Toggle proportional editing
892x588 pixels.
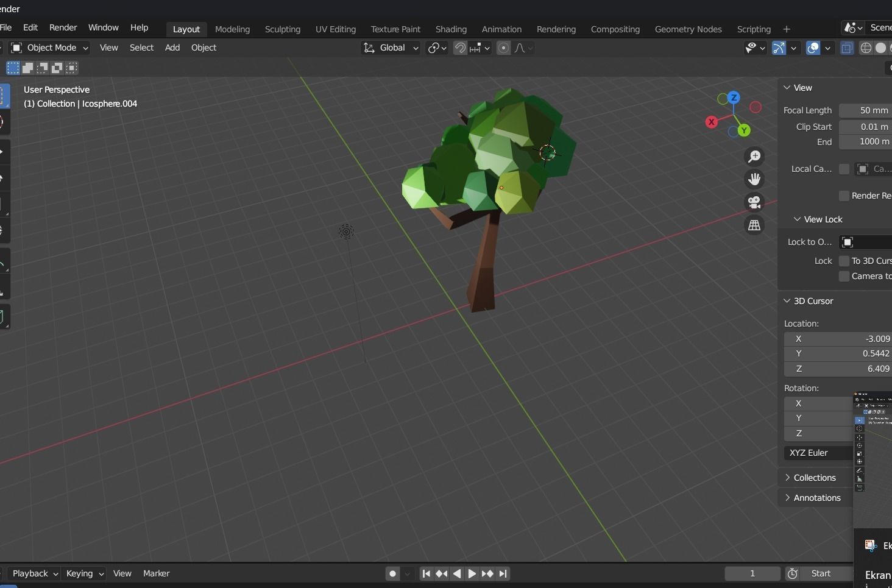click(x=504, y=48)
